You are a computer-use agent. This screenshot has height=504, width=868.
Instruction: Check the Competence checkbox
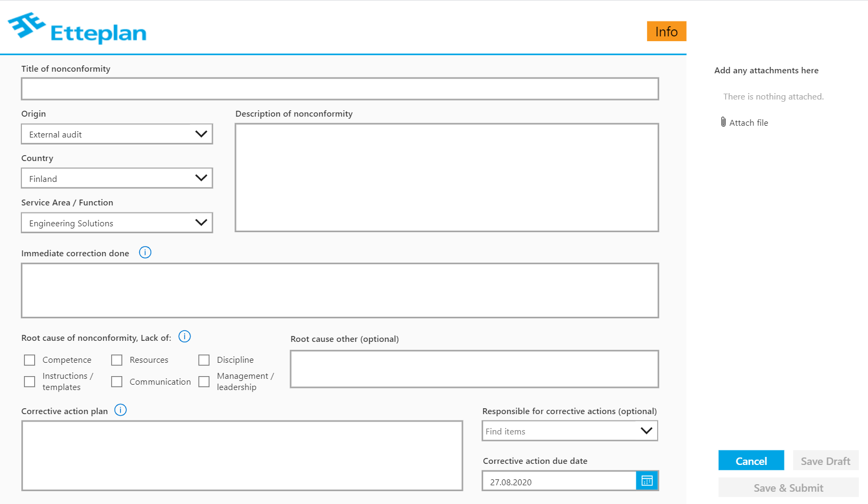(29, 360)
